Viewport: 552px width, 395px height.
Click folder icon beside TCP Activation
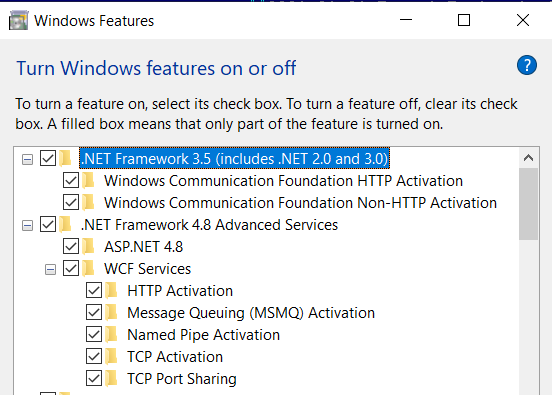(112, 357)
